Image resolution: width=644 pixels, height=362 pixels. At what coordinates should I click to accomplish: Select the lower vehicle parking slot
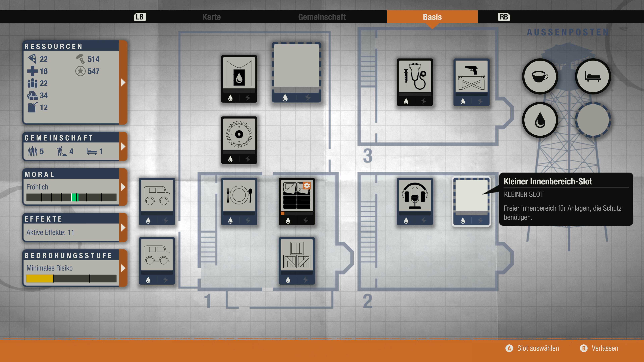(157, 261)
